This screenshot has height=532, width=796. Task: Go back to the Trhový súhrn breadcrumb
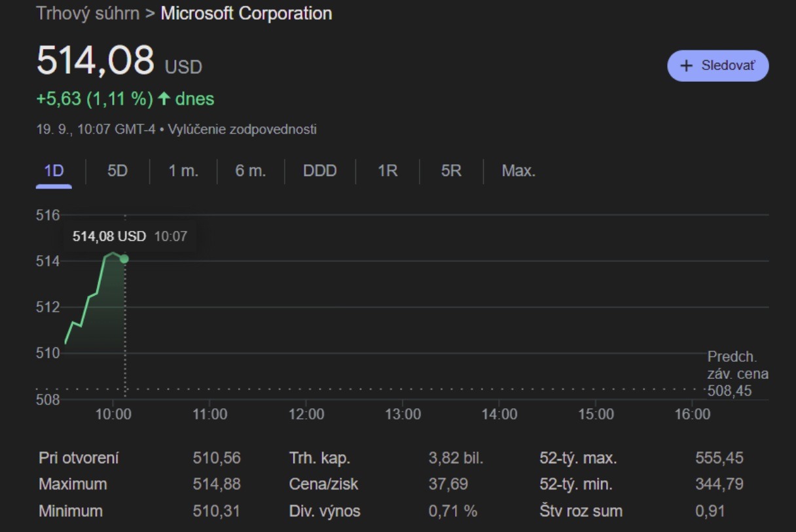(x=88, y=13)
